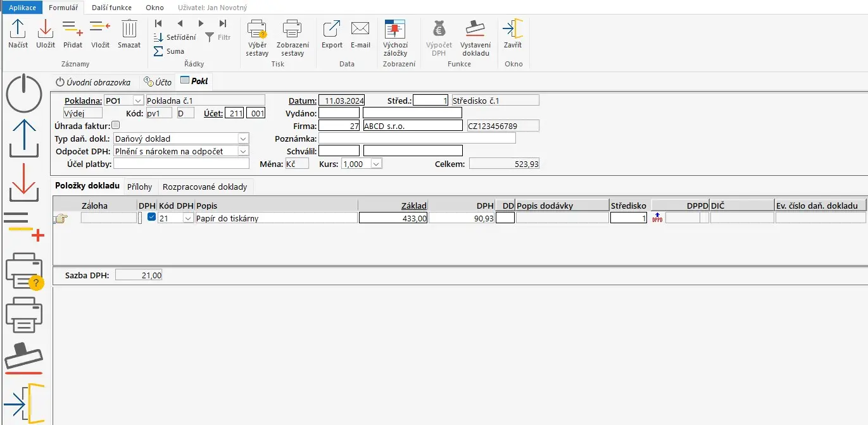Switch to Úvodní obrazovka tab
868x425 pixels.
[94, 82]
